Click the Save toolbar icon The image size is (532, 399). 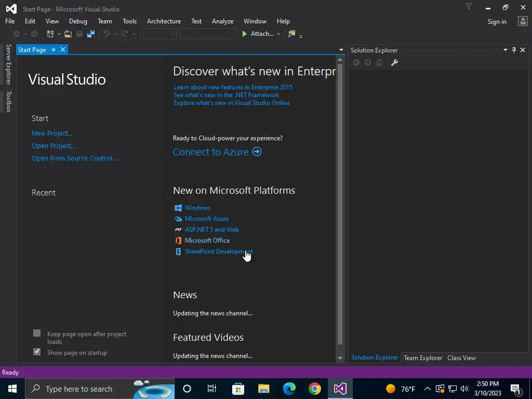(79, 34)
